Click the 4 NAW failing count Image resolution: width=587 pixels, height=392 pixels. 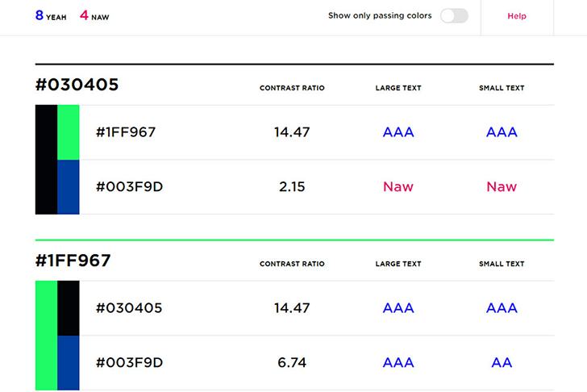click(x=94, y=16)
